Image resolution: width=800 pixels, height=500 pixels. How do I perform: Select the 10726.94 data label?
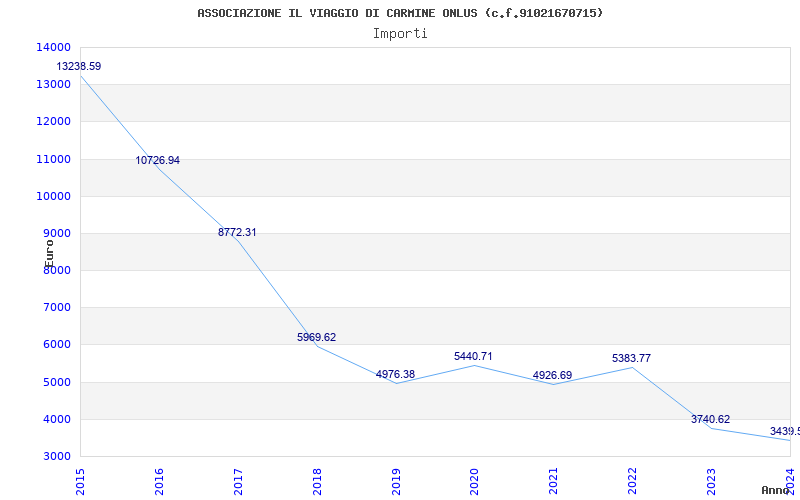tap(158, 160)
